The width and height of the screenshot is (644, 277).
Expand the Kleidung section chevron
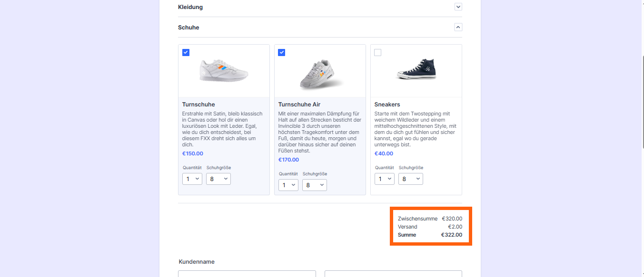pos(458,7)
